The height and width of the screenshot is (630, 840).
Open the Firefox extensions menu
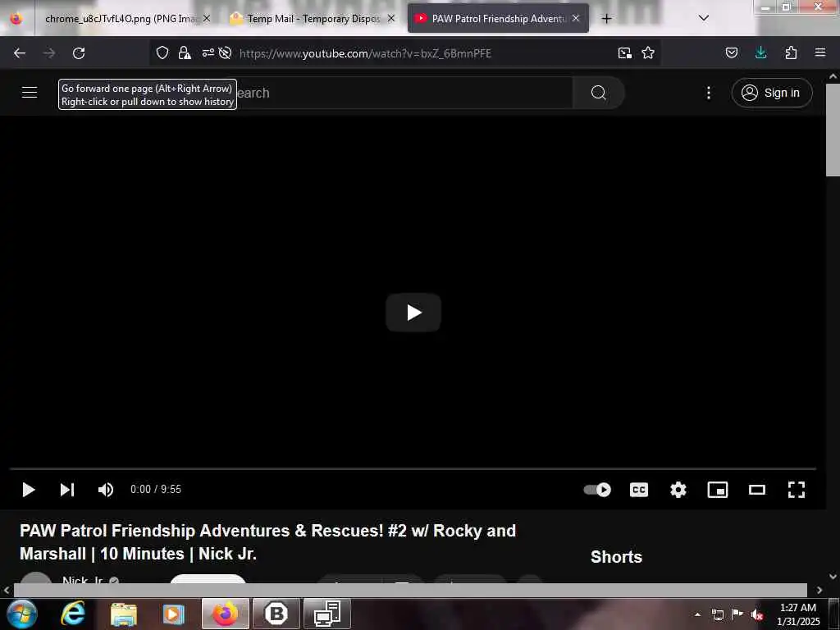coord(791,52)
